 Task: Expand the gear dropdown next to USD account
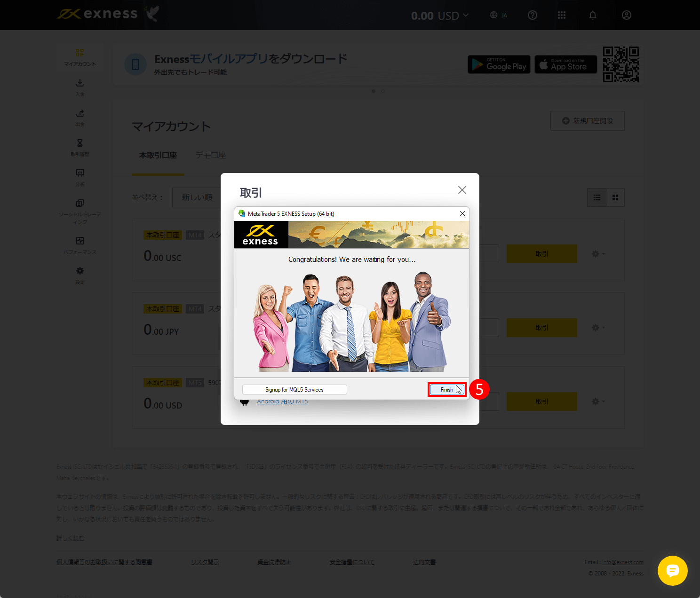click(x=598, y=401)
